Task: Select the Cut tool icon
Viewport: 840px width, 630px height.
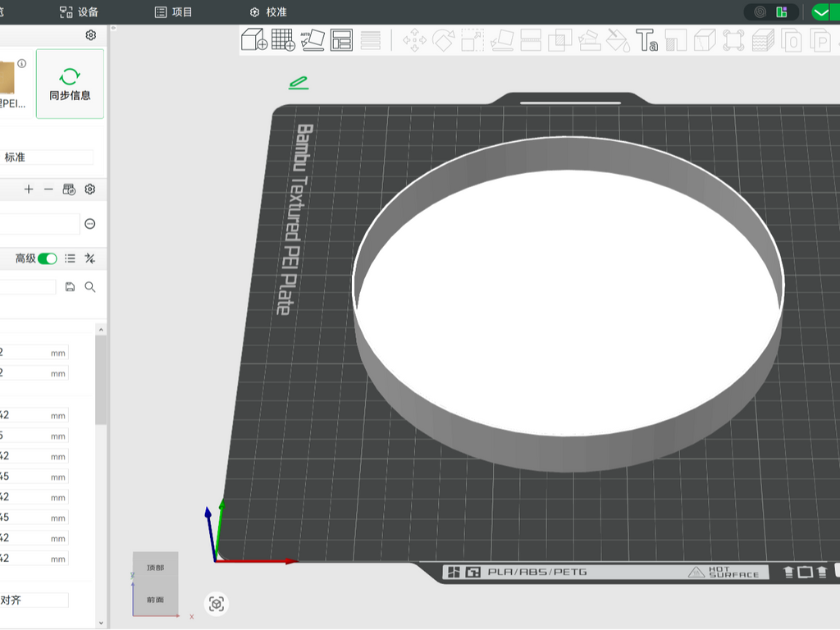Action: point(531,40)
